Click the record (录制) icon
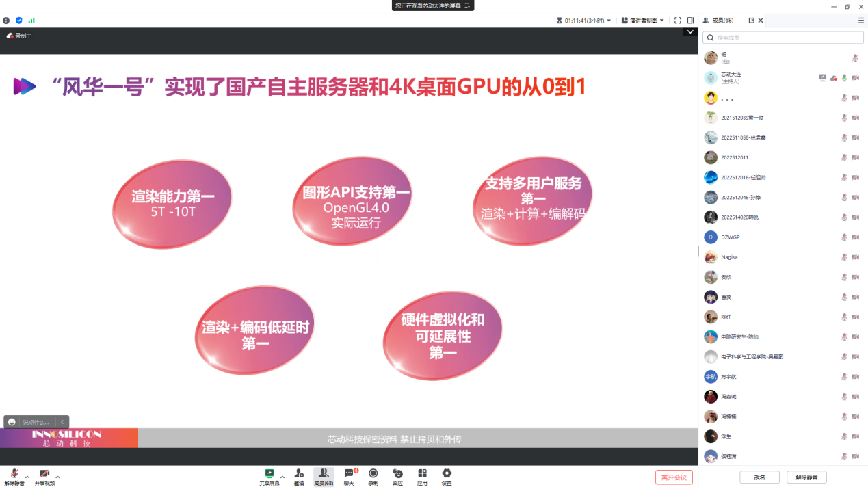Screen dimensions: 868x489 [x=373, y=476]
